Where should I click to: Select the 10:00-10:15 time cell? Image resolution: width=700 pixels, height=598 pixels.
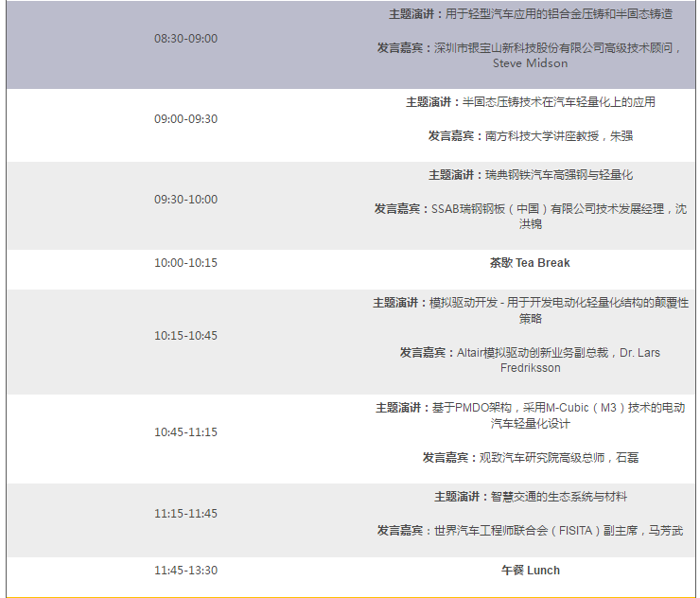click(x=185, y=263)
